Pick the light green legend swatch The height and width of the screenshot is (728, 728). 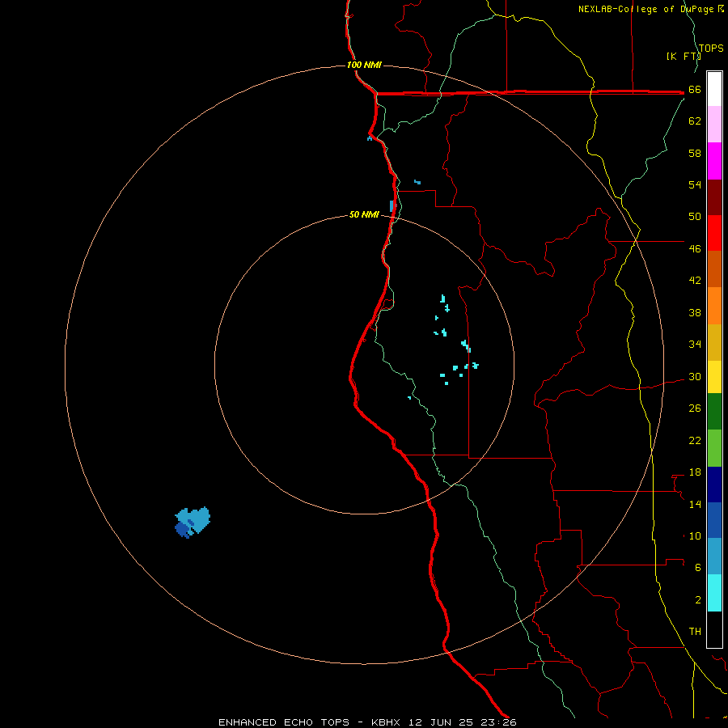[x=714, y=448]
